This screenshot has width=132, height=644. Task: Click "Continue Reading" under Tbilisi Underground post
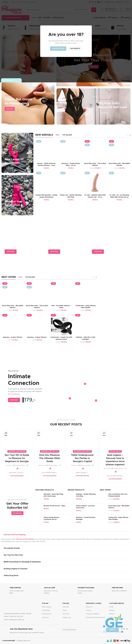[x=82, y=476]
